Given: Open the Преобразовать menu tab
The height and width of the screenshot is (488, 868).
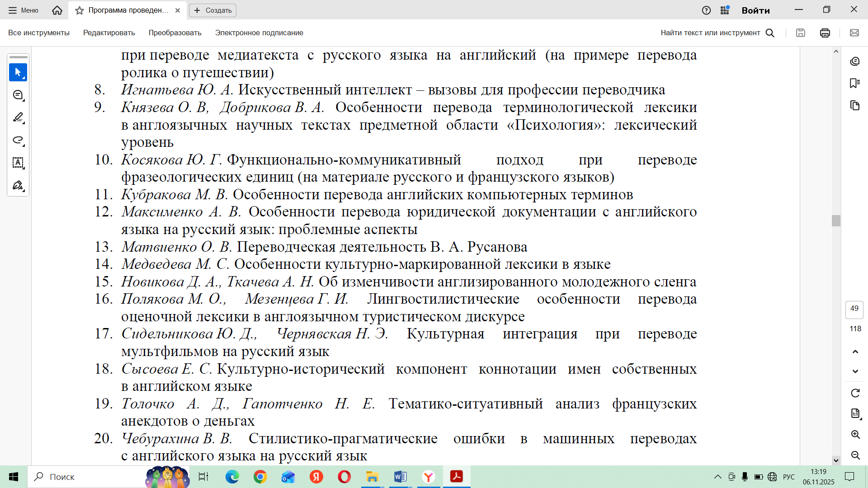Looking at the screenshot, I should [x=175, y=33].
